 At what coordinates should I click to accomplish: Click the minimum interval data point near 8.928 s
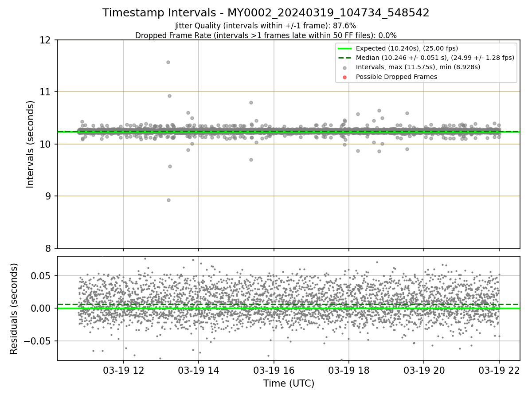168,200
